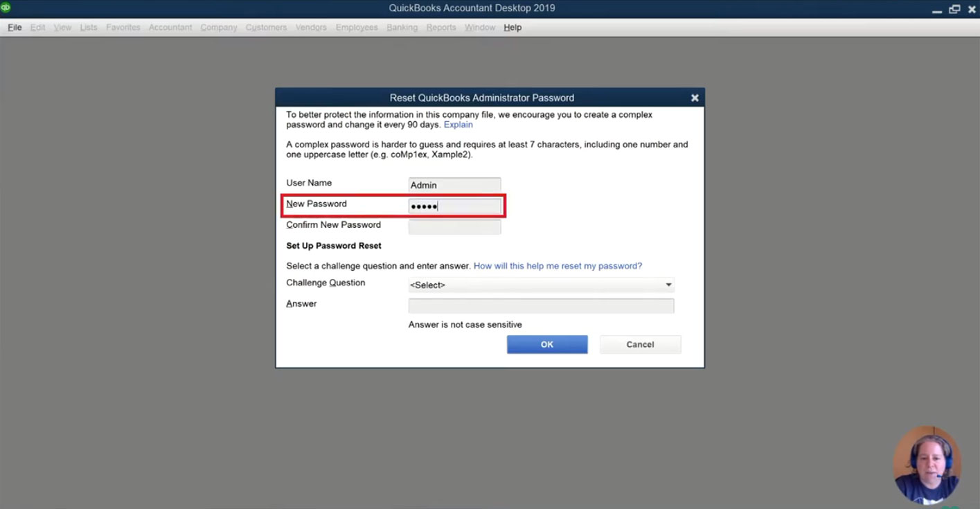
Task: Close the Reset Administrator Password dialog
Action: point(695,98)
